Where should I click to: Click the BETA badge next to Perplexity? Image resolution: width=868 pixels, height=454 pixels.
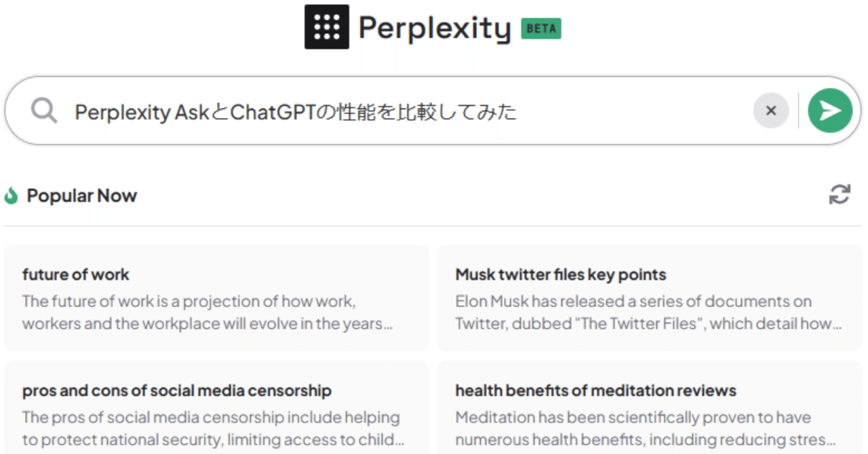[540, 29]
